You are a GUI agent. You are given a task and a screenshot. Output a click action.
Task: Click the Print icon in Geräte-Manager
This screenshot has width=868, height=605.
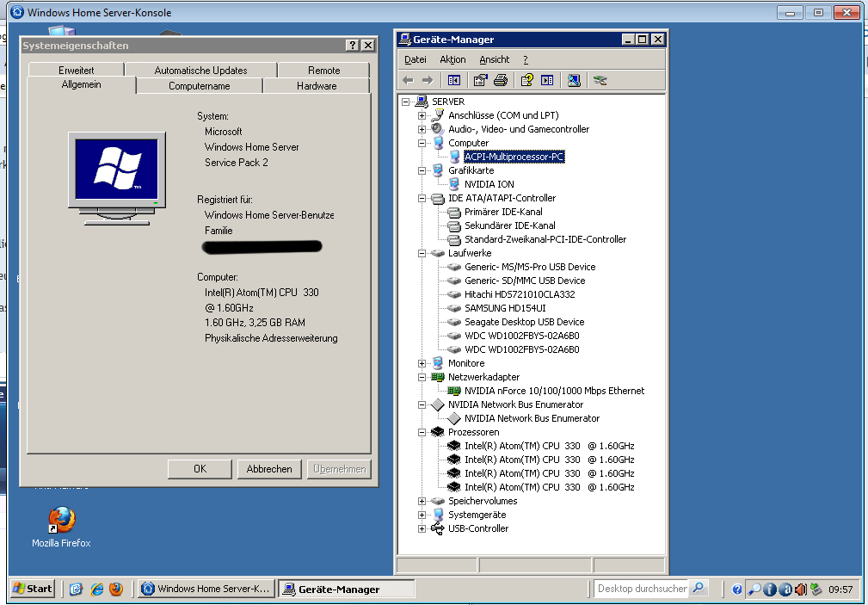point(501,81)
